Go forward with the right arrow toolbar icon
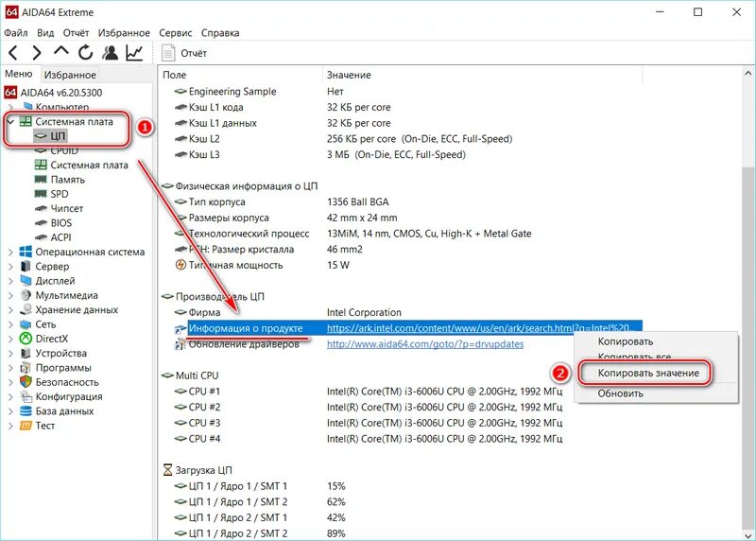 [x=37, y=53]
